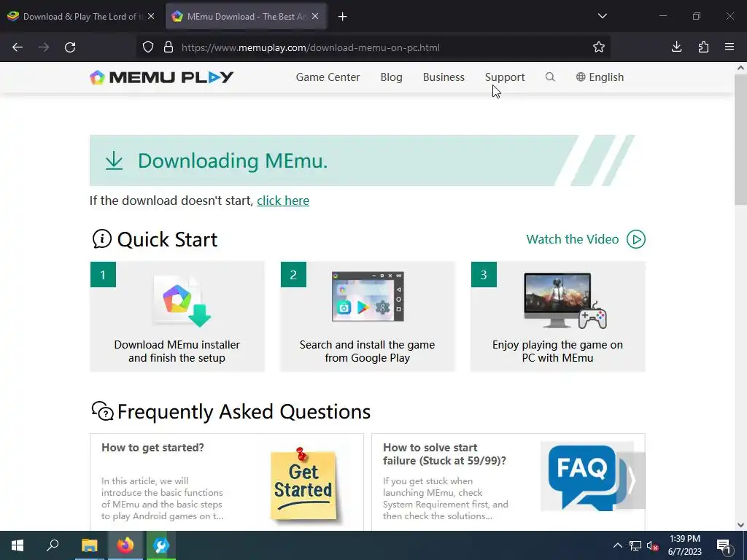
Task: Open the Support menu item
Action: pyautogui.click(x=505, y=77)
